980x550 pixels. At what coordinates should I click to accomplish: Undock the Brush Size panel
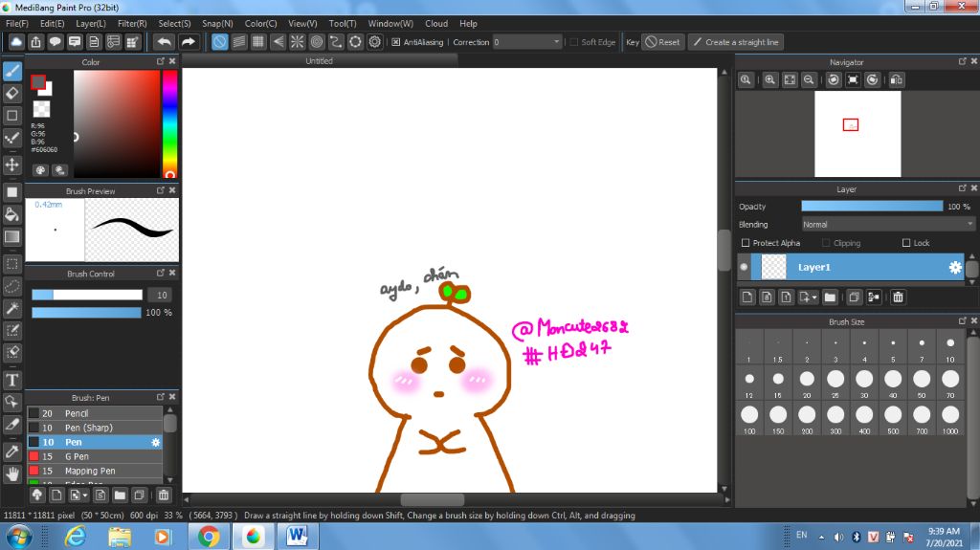pos(962,320)
